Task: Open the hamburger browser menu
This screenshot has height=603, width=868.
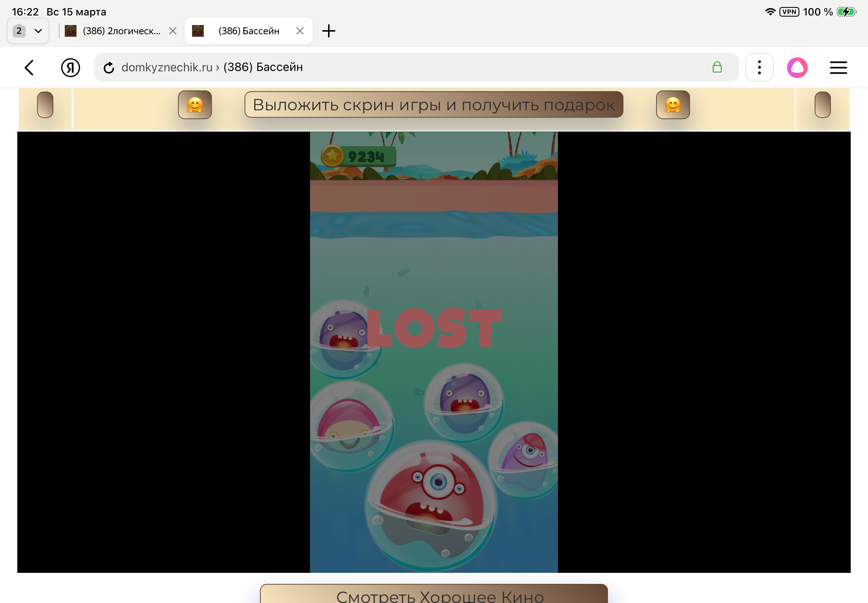Action: (838, 68)
